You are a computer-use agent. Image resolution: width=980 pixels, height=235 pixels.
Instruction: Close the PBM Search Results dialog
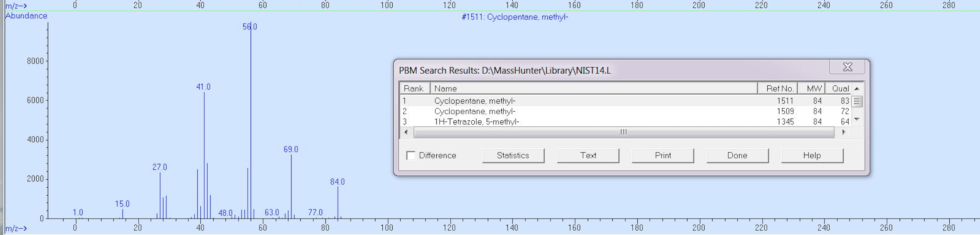click(x=847, y=67)
